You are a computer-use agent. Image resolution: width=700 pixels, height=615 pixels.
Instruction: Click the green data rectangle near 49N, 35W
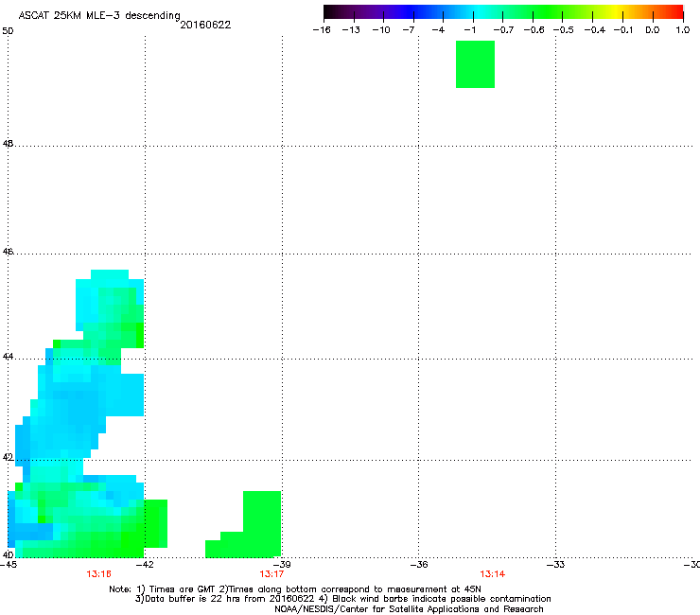pyautogui.click(x=475, y=64)
